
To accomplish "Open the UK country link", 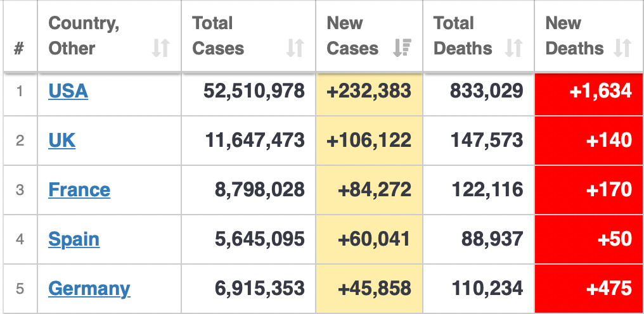I will (61, 141).
